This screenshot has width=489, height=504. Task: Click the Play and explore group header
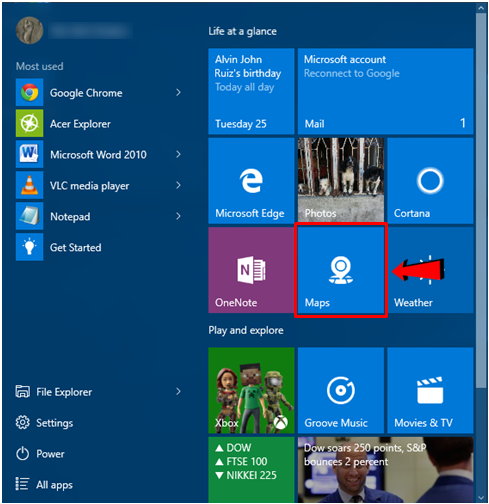pyautogui.click(x=246, y=330)
